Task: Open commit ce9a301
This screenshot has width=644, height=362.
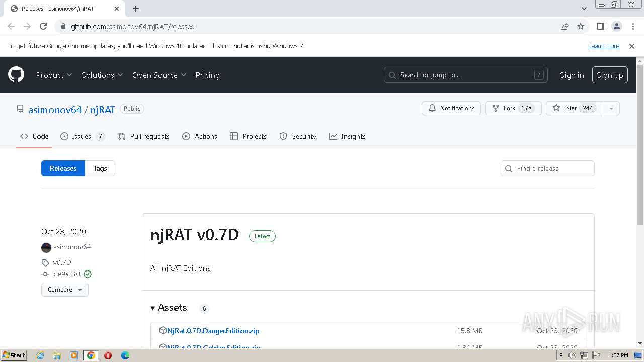Action: 67,274
